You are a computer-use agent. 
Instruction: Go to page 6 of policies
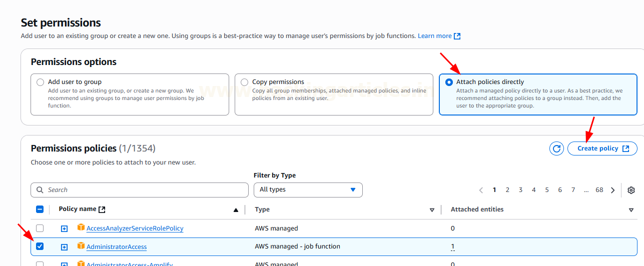point(560,190)
